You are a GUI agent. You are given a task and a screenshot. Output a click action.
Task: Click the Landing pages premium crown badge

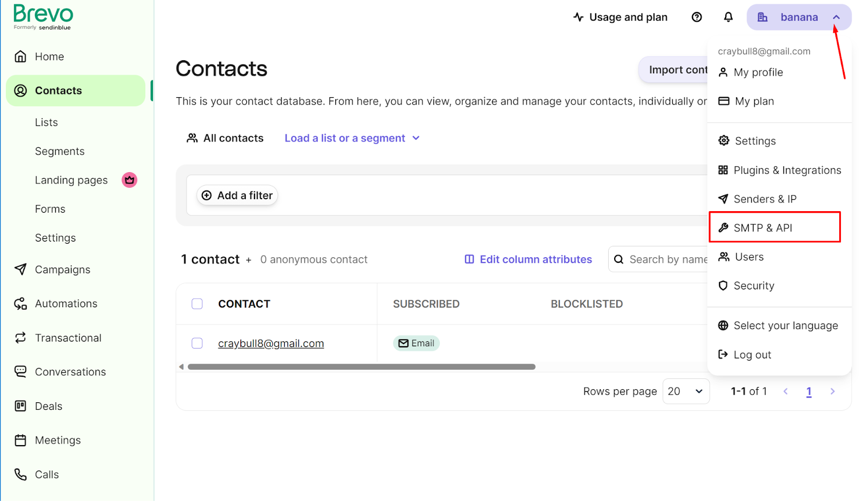pos(129,180)
